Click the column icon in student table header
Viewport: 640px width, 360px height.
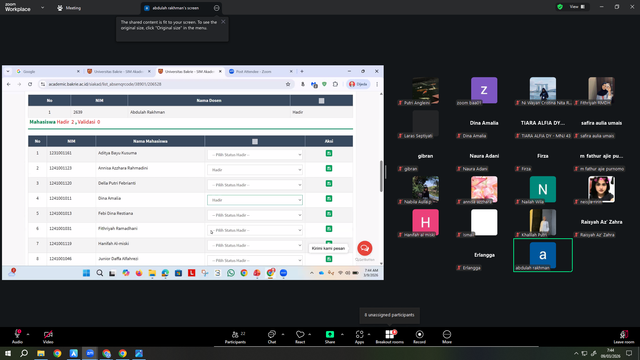pyautogui.click(x=255, y=141)
